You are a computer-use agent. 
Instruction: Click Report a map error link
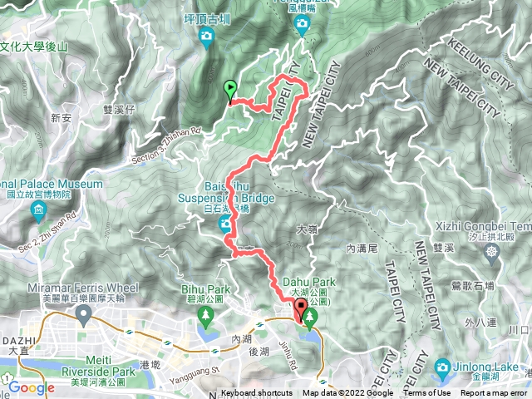pyautogui.click(x=494, y=393)
